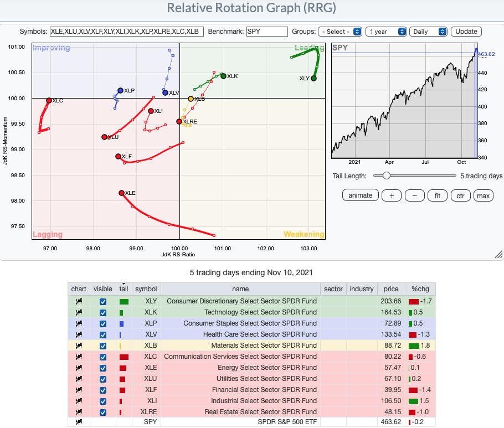Open chart icon for XLV row
Screen dimensions: 504x428
79,334
